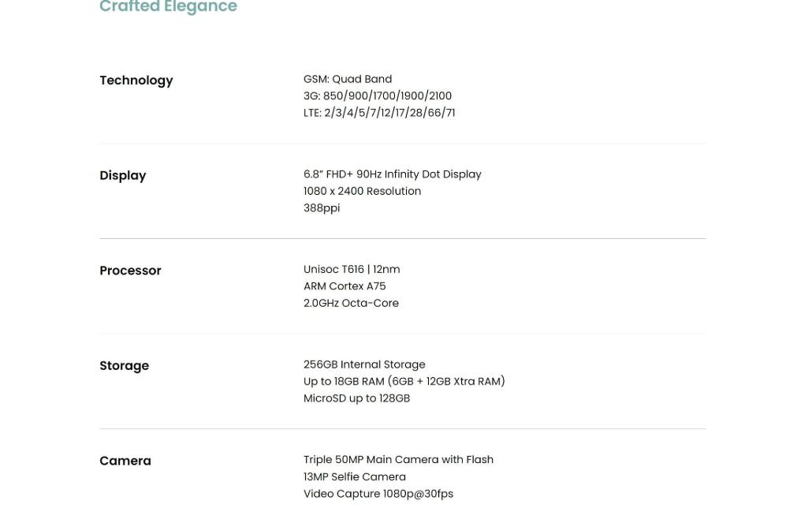Click the Storage section label
Viewport: 812px width, 519px height.
[x=124, y=366]
